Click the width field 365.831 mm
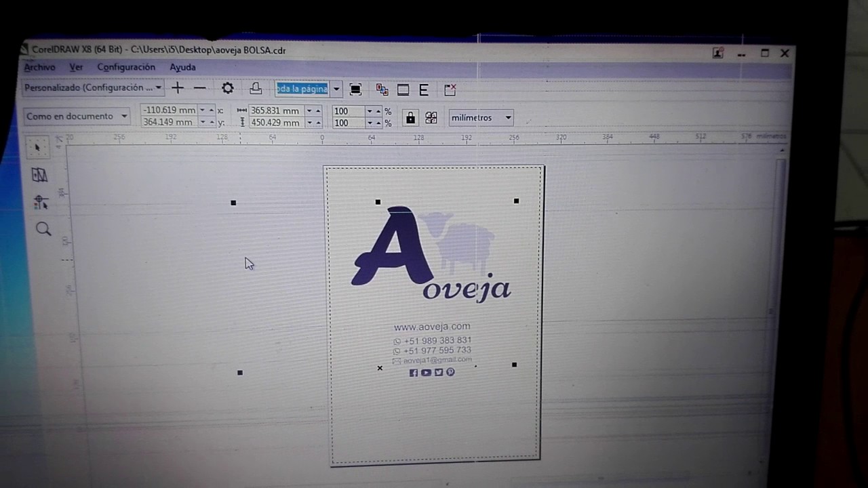 pyautogui.click(x=275, y=110)
